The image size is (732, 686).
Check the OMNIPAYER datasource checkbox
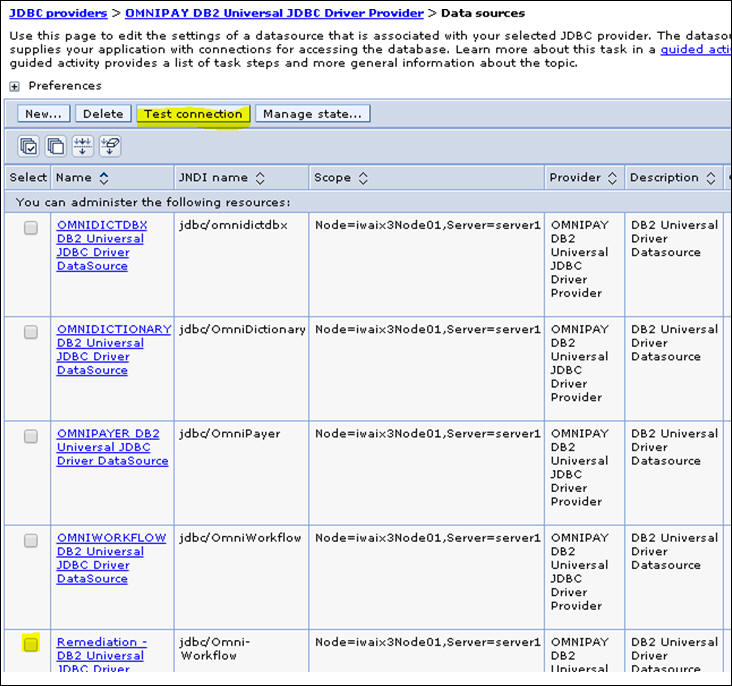point(31,436)
